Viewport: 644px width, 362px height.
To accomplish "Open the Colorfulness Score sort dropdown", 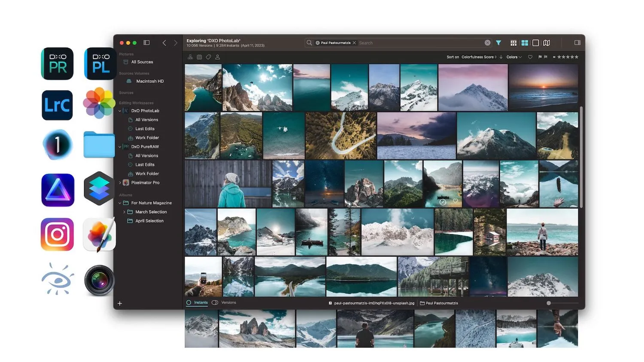I will click(479, 57).
